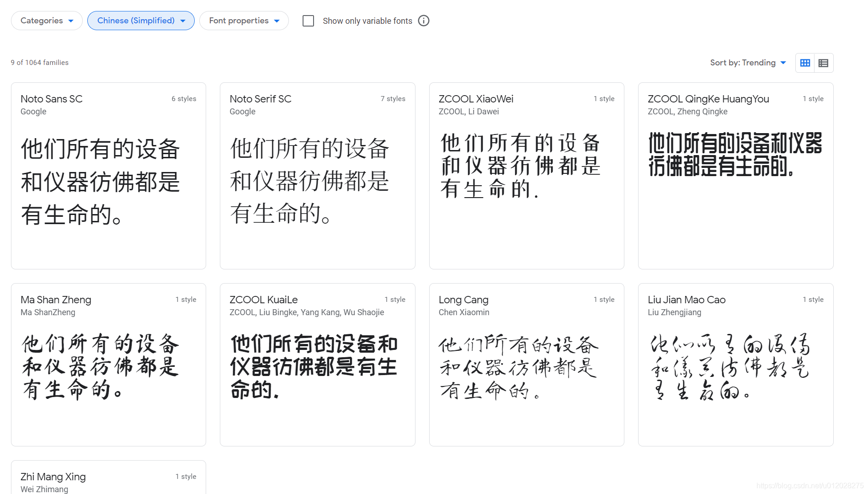This screenshot has width=868, height=494.
Task: Click '1 style' label on ZCOOL QingKe HuangYou card
Action: coord(813,99)
